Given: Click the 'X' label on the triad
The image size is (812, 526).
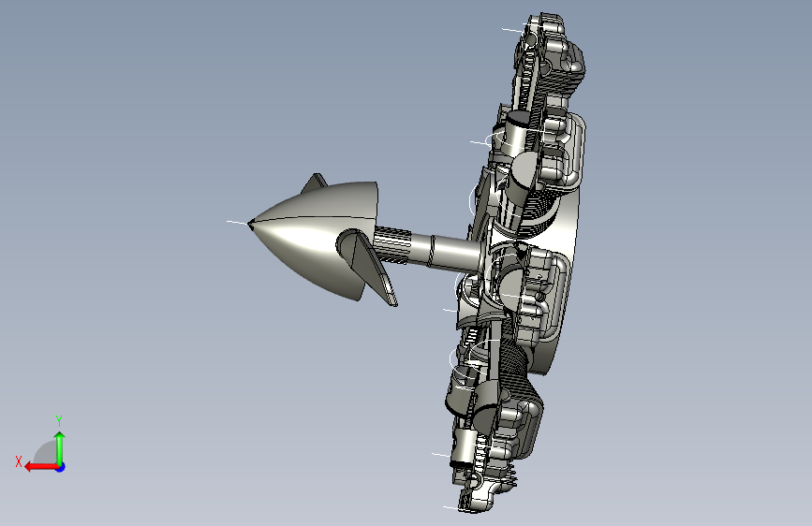Looking at the screenshot, I should point(19,461).
